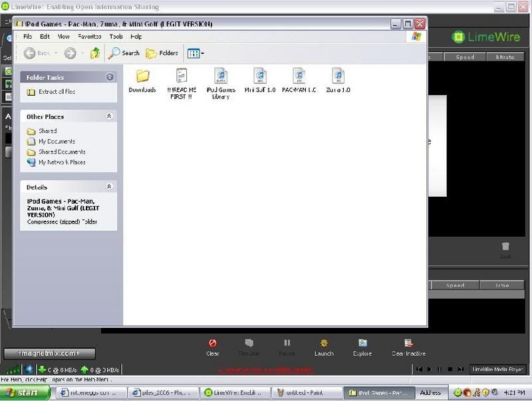The height and width of the screenshot is (401, 532).
Task: Click the Resume download button in LimeWire
Action: tap(249, 347)
